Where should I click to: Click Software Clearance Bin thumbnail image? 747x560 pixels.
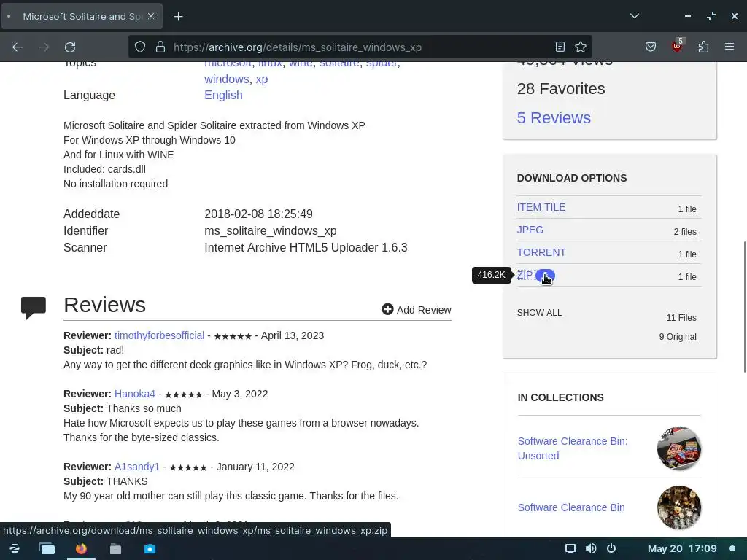(679, 507)
